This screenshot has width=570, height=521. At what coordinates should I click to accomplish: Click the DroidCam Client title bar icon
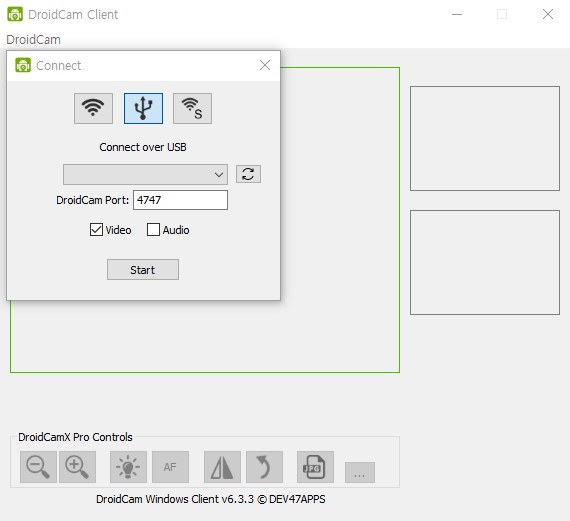tap(15, 14)
